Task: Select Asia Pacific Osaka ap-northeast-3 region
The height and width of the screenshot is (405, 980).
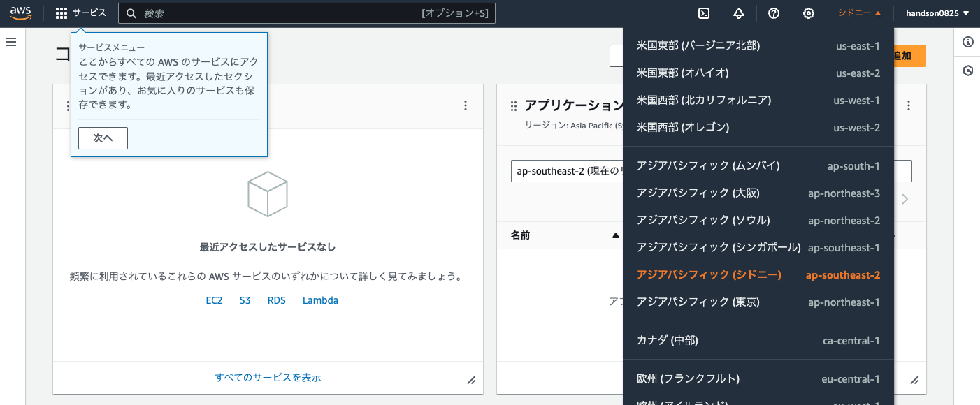Action: 758,193
